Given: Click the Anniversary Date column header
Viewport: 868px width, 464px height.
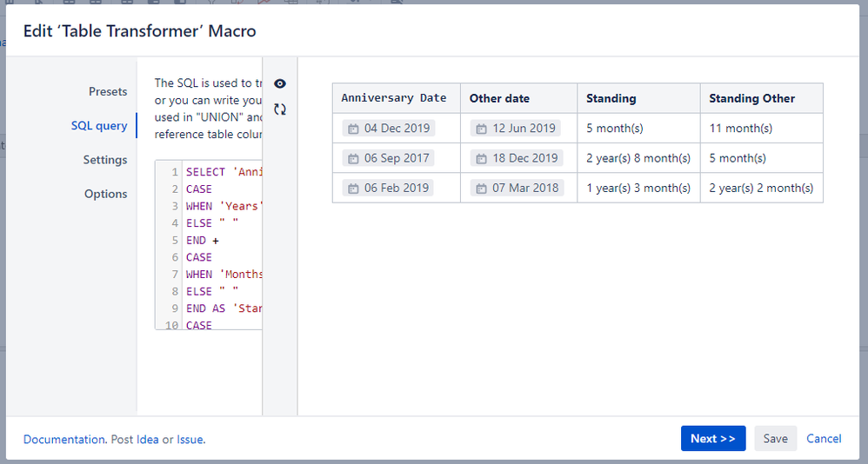Looking at the screenshot, I should [397, 98].
